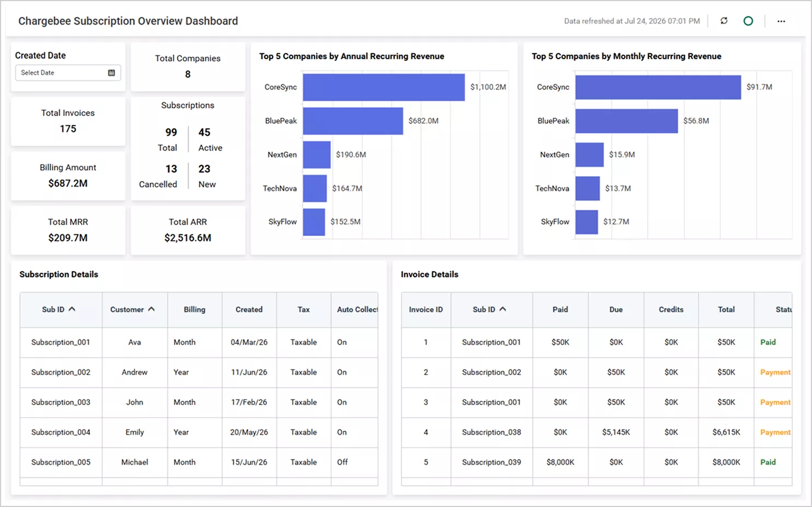Select the TechNova bar in MRR chart

pos(588,188)
